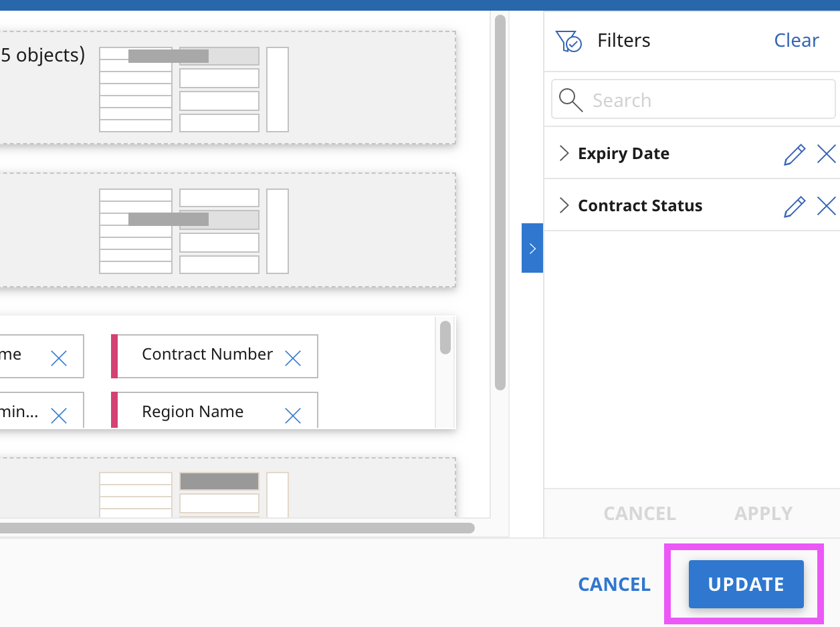Click the search magnifier icon

click(x=570, y=100)
